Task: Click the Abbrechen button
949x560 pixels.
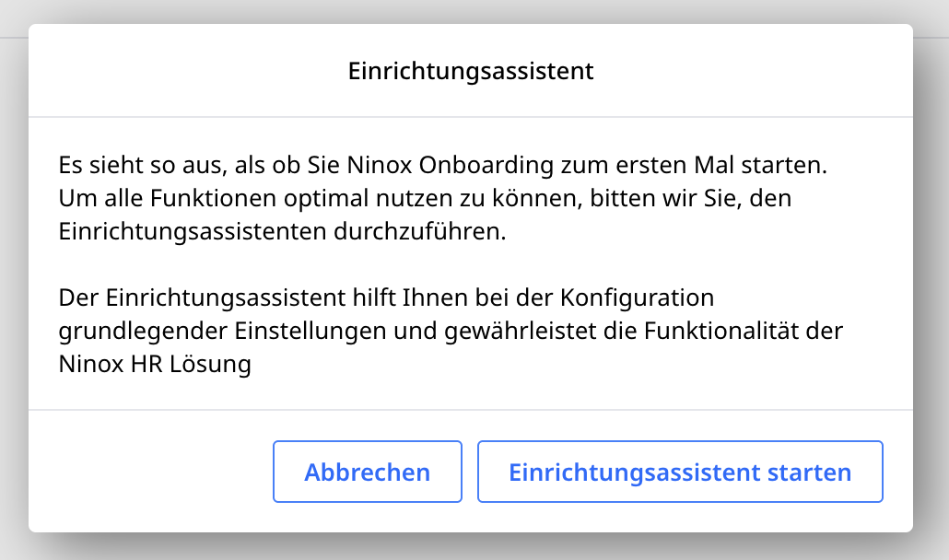Action: pyautogui.click(x=367, y=472)
